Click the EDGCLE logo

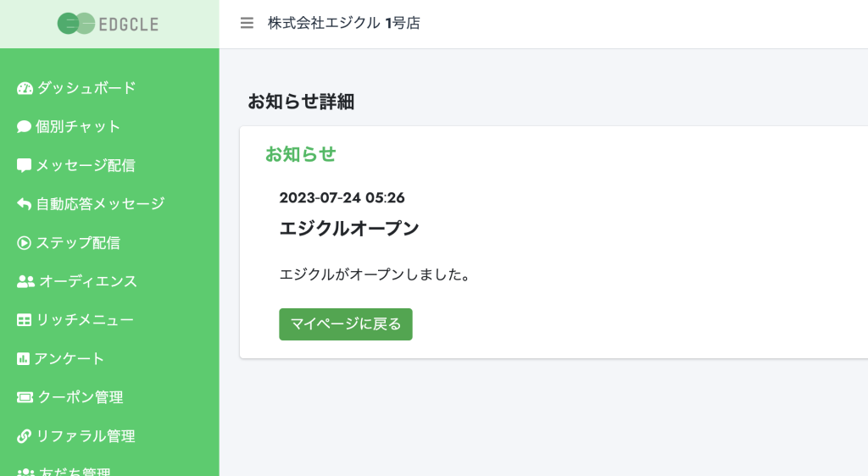(x=108, y=24)
